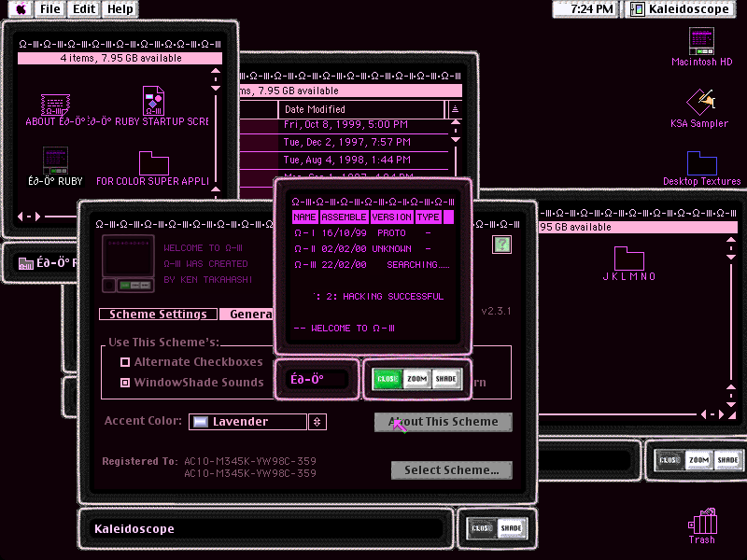This screenshot has height=560, width=747.
Task: Click the 7:24 PM menu bar clock
Action: tap(591, 9)
